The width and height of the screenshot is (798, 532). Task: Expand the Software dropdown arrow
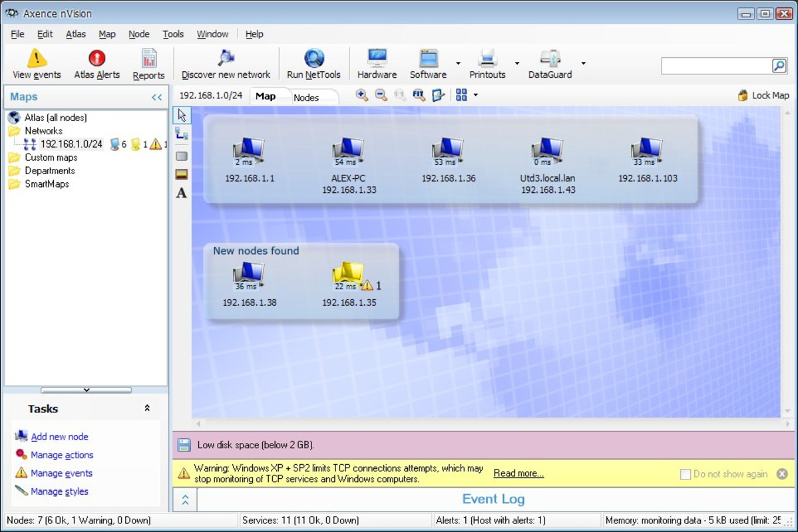[458, 63]
